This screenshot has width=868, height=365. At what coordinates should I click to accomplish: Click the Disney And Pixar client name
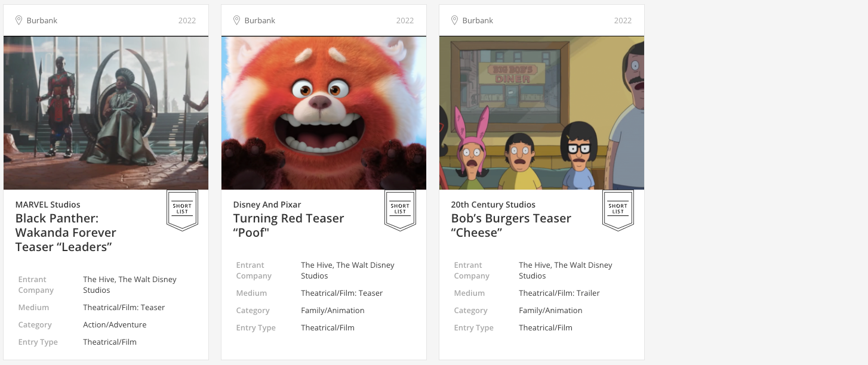267,205
